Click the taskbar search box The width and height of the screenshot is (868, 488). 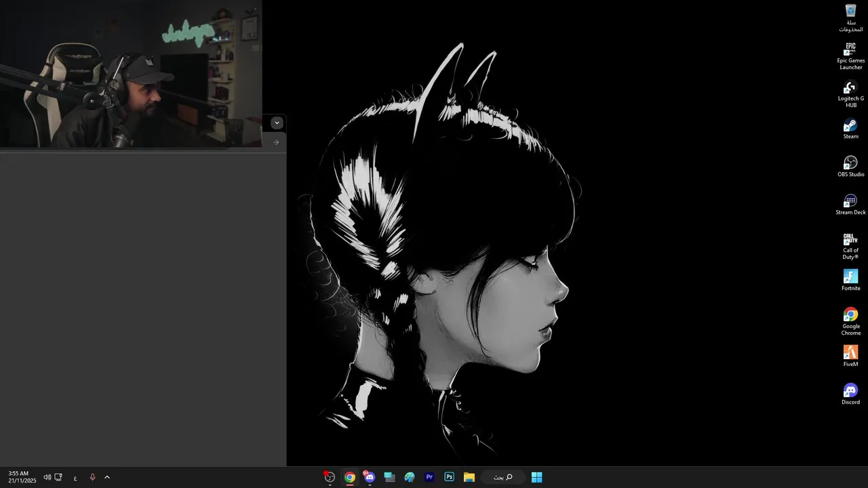[x=503, y=477]
